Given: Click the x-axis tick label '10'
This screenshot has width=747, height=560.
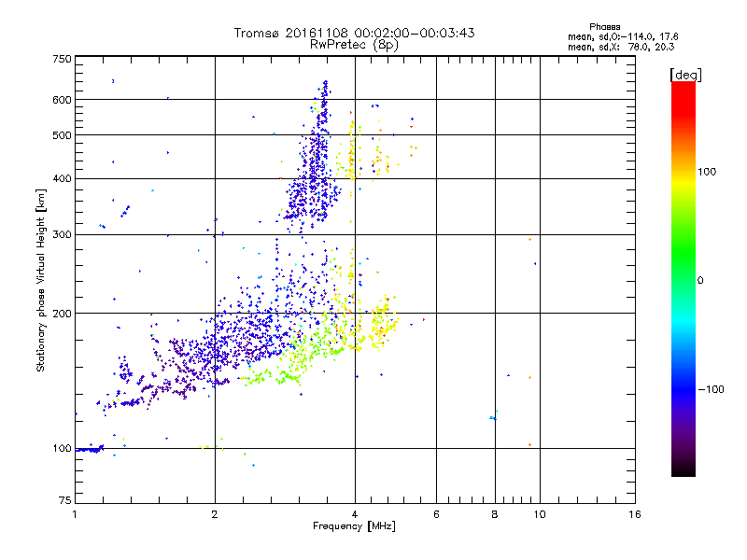Looking at the screenshot, I should (x=540, y=514).
